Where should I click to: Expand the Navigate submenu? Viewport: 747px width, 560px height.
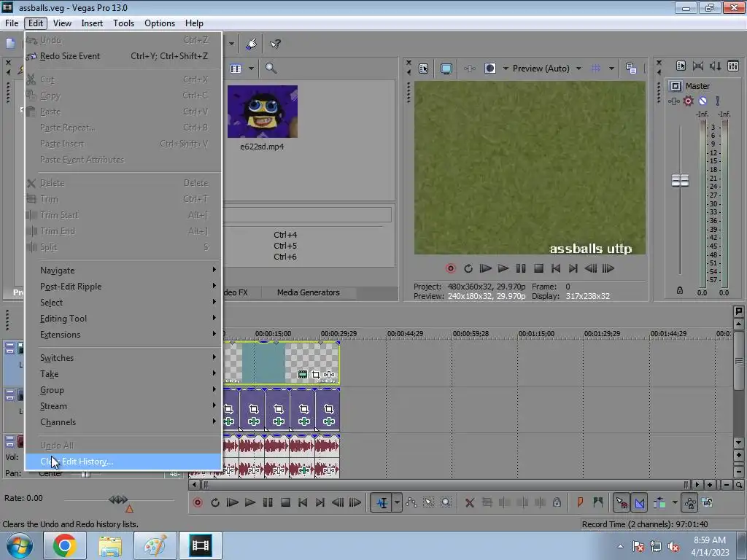tap(124, 270)
